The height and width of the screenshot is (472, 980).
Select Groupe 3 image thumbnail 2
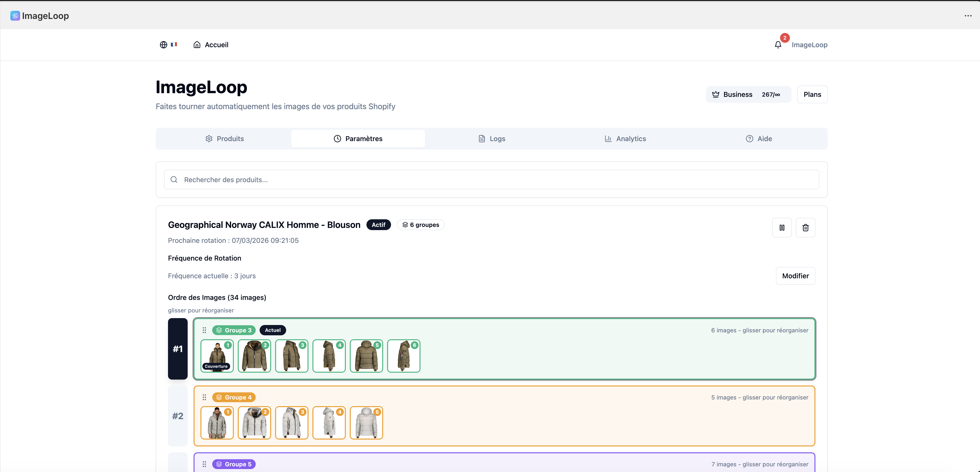pos(254,356)
